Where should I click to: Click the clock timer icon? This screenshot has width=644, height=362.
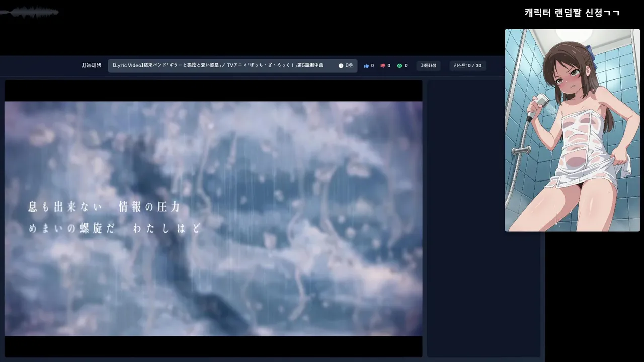[341, 66]
